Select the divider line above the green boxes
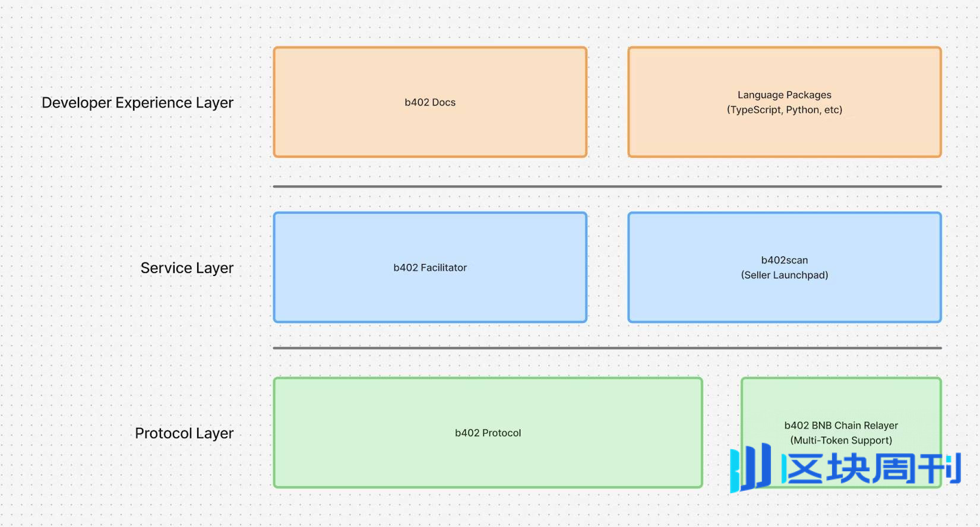The height and width of the screenshot is (527, 980). point(607,348)
